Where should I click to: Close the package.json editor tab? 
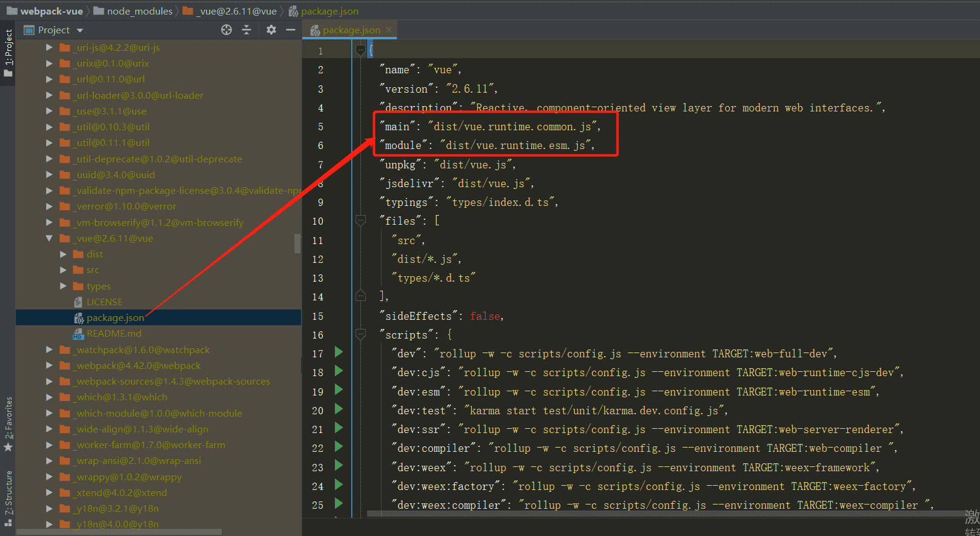point(389,30)
